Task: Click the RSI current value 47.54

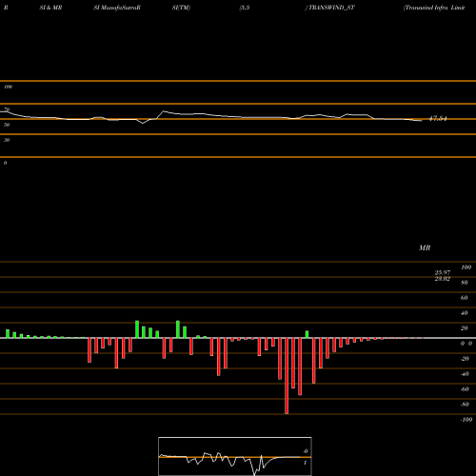Action: click(438, 119)
